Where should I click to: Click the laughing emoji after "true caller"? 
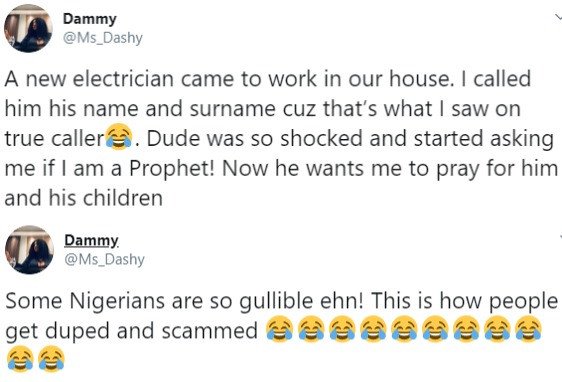click(x=119, y=136)
